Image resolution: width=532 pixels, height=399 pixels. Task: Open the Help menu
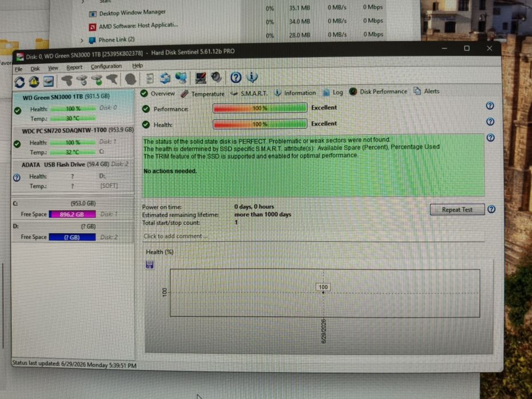point(137,66)
